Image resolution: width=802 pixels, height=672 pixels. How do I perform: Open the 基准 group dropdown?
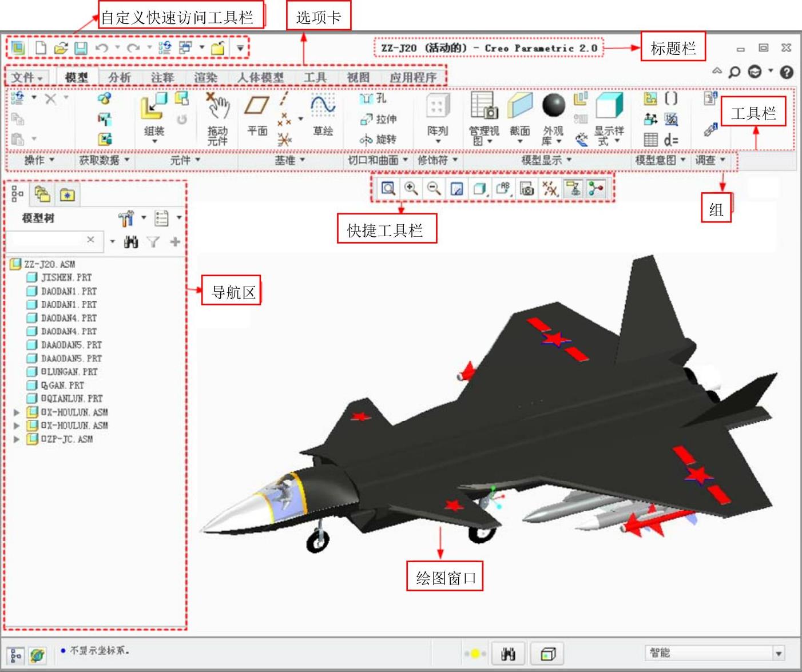point(290,161)
